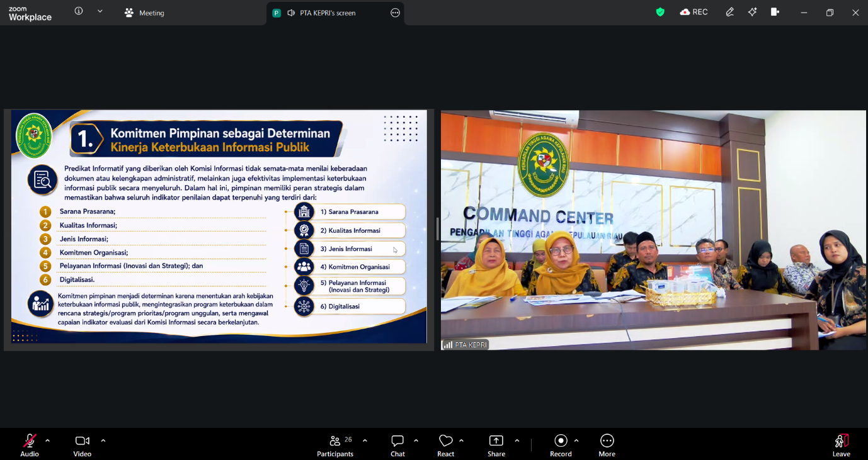The width and height of the screenshot is (868, 460).
Task: Open AI Companion sparkle icon
Action: point(752,12)
